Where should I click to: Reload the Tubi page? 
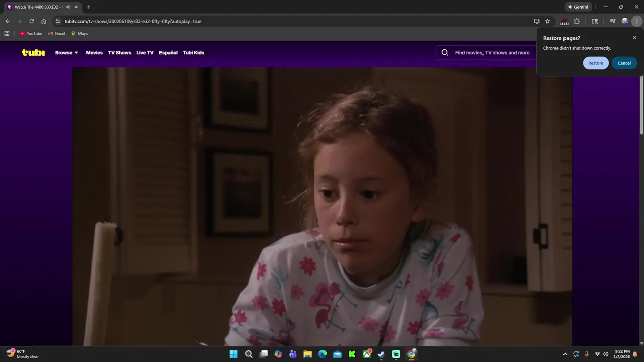[x=31, y=21]
